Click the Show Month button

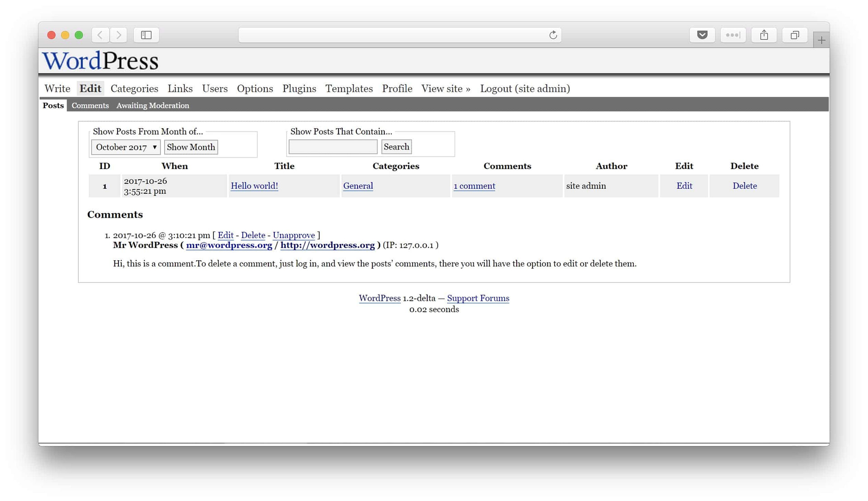(191, 147)
